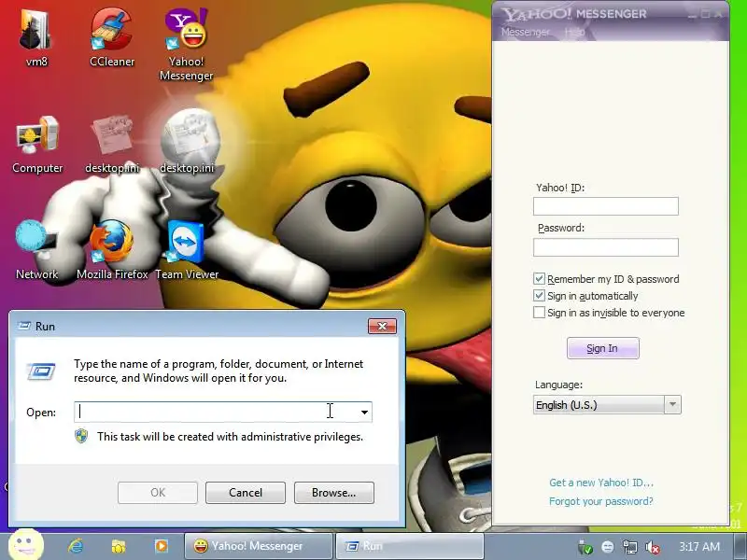Click the 3:17 AM system clock
Image resolution: width=747 pixels, height=560 pixels.
698,546
